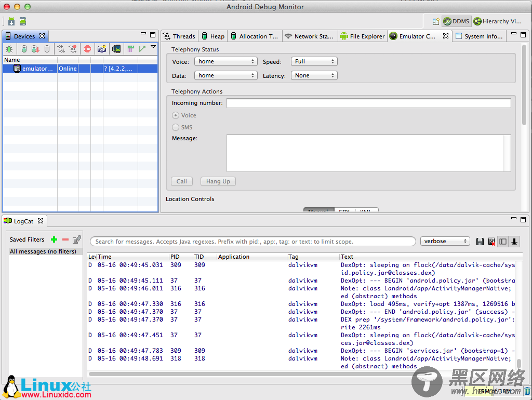The height and width of the screenshot is (400, 532).
Task: Open Android Virtual Device Manager icon
Action: click(x=23, y=21)
